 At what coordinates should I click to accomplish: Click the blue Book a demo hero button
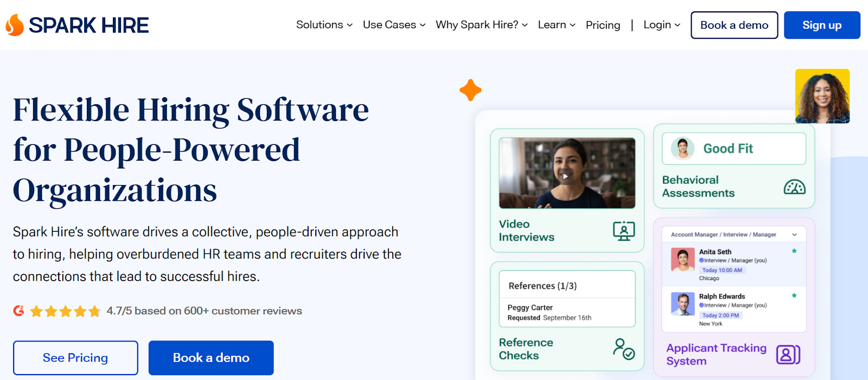(211, 358)
